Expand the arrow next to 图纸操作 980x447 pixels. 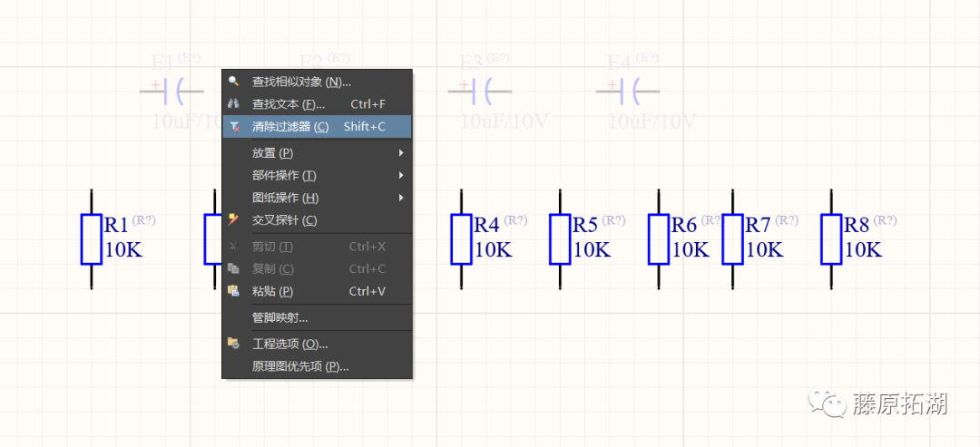coord(401,198)
